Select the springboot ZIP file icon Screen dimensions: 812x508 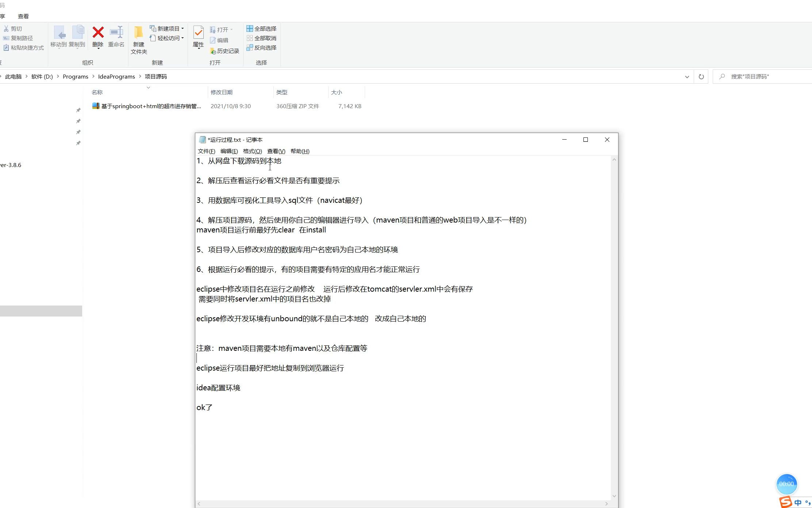point(96,106)
